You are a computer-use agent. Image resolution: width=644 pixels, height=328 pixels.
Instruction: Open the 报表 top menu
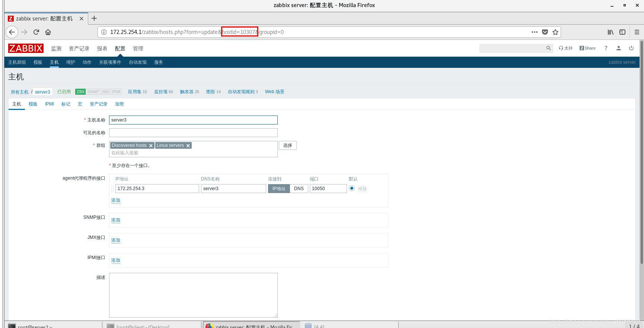pos(102,48)
